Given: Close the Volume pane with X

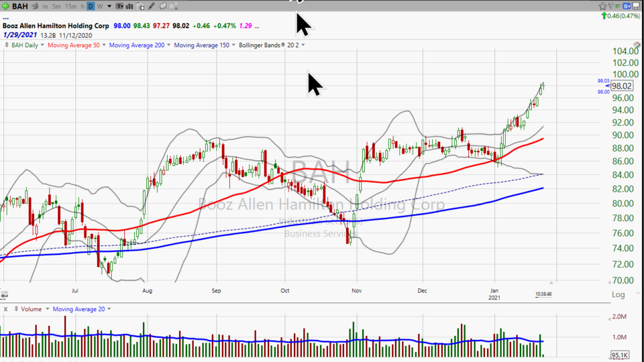Looking at the screenshot, I should pos(6,309).
